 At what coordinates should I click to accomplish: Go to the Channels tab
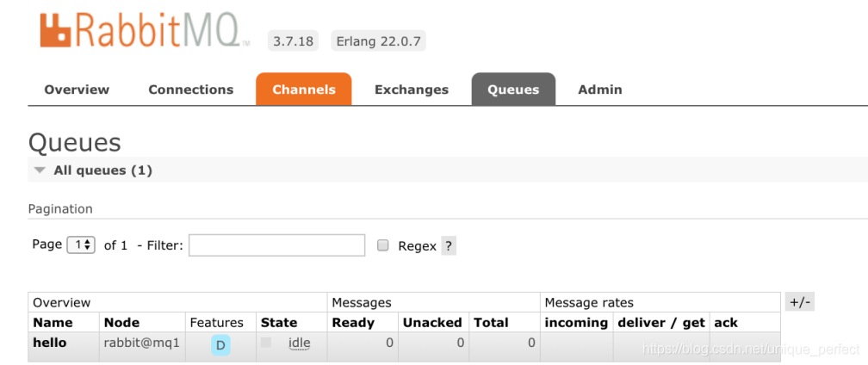[x=303, y=90]
